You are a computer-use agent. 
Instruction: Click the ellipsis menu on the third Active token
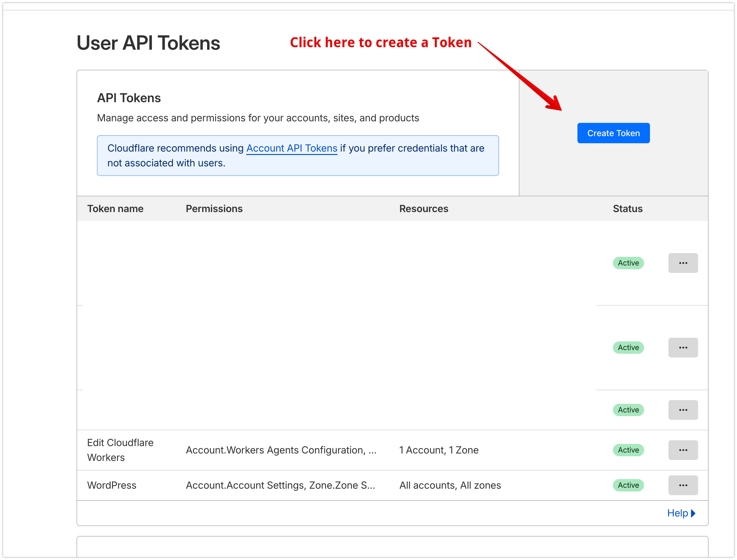point(683,410)
